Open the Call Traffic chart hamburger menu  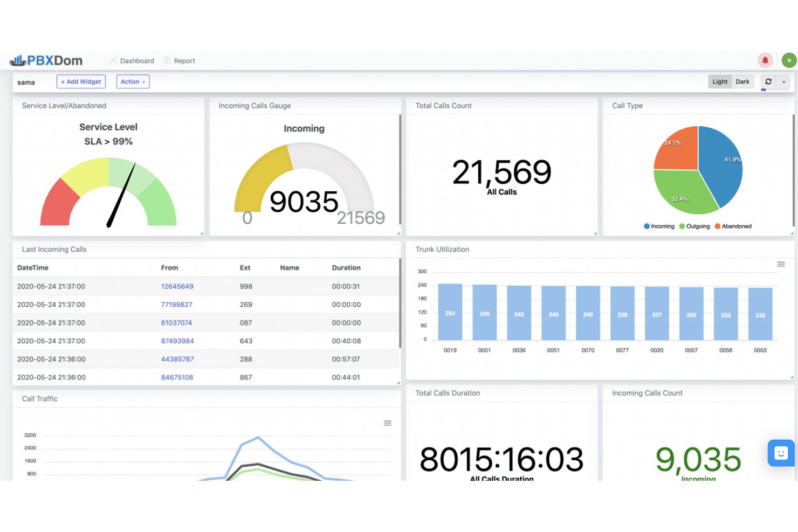point(387,423)
